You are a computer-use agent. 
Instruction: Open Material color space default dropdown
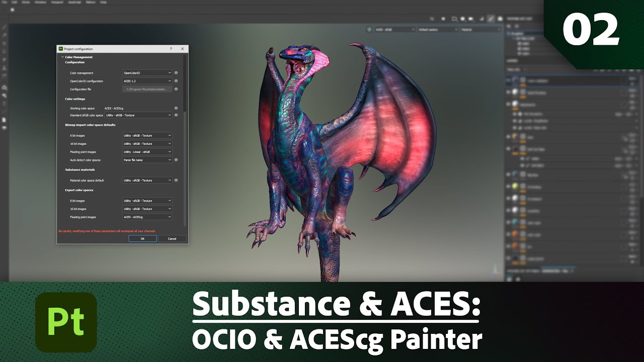click(147, 180)
